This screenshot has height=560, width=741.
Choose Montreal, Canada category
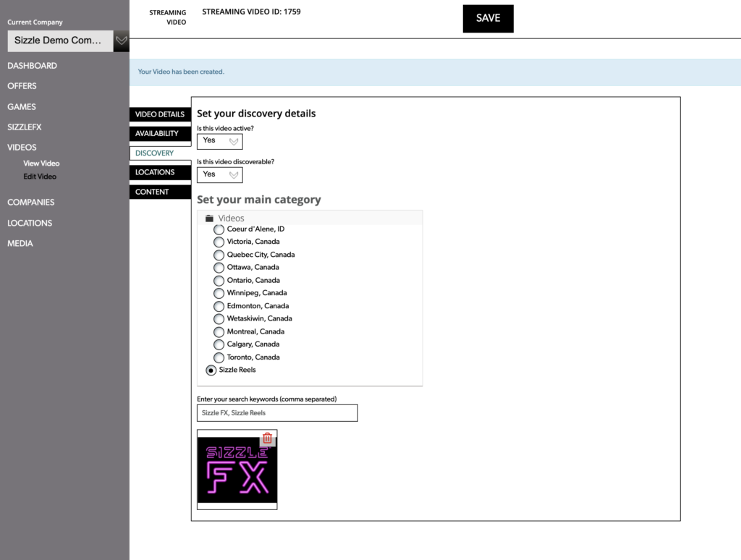(x=219, y=332)
